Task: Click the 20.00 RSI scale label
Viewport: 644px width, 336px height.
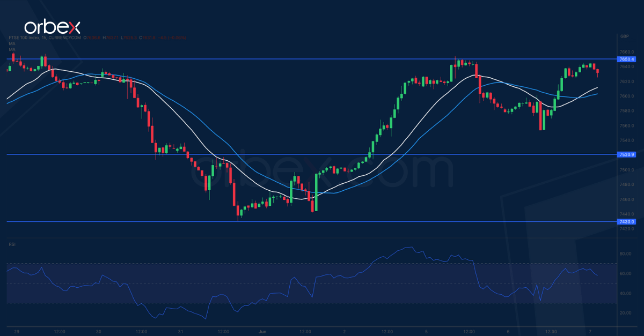Action: point(626,313)
